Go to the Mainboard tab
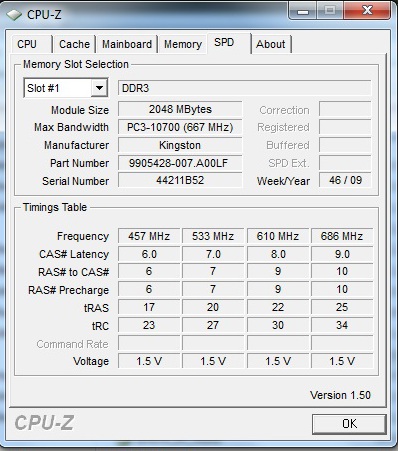The width and height of the screenshot is (398, 451). 127,44
